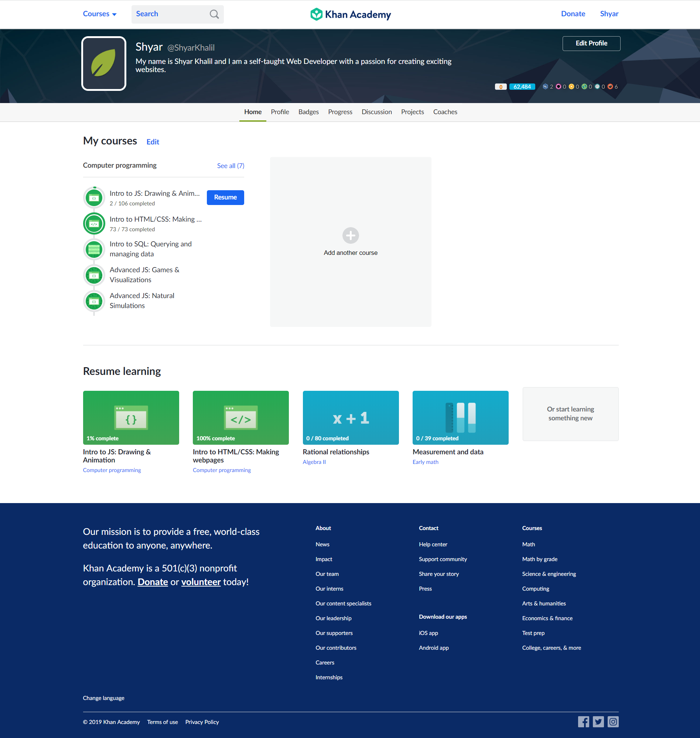This screenshot has height=738, width=700.
Task: Switch to the Badges tab
Action: (308, 112)
